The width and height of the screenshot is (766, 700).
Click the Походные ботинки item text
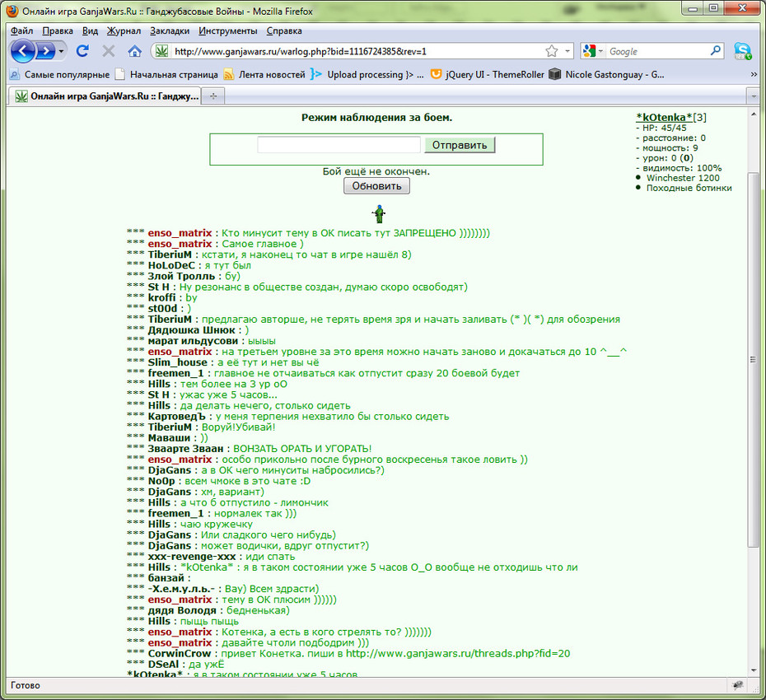tap(689, 188)
